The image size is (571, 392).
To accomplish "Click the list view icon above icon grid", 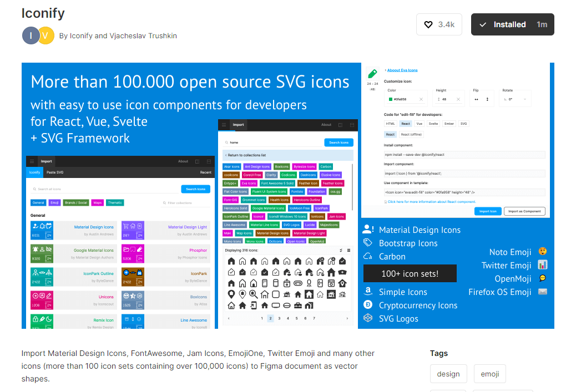I will (348, 251).
